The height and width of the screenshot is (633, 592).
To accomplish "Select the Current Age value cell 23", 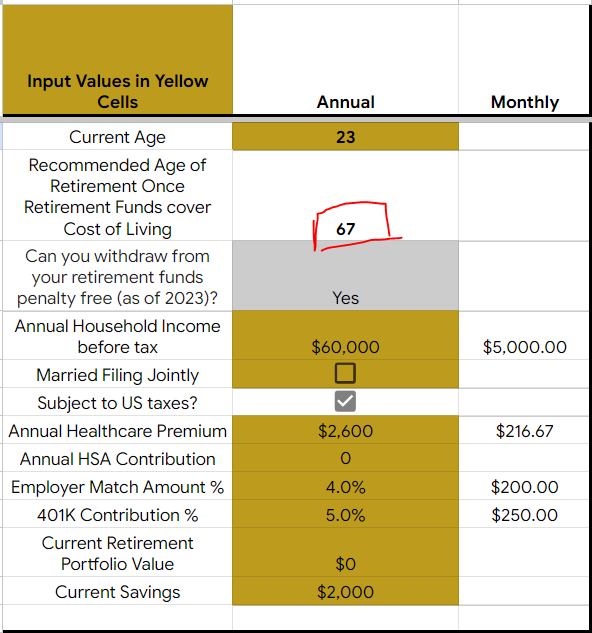I will click(x=346, y=136).
